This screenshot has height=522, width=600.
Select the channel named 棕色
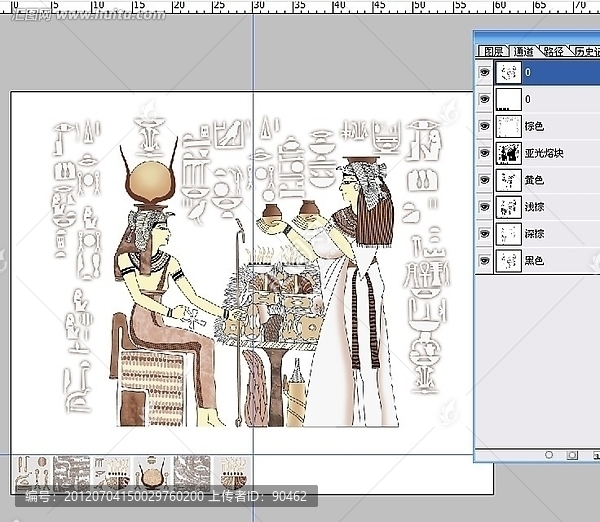click(x=534, y=126)
